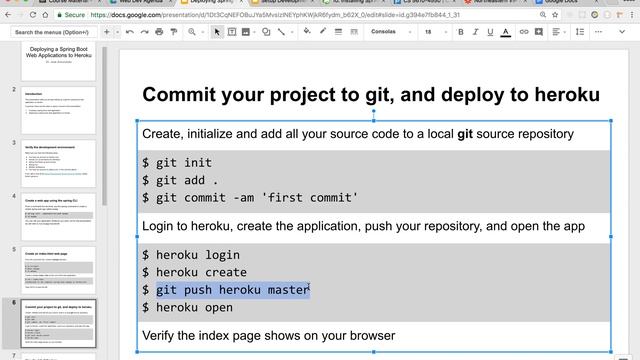Click the '$ git add .' line
Image resolution: width=640 pixels, height=360 pixels.
click(180, 180)
